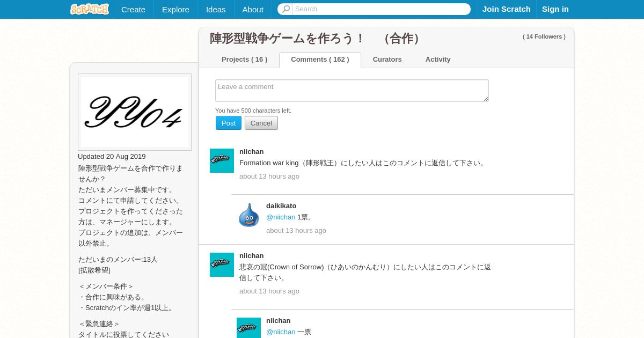The height and width of the screenshot is (338, 644).
Task: Switch to the Curators tab
Action: (387, 60)
